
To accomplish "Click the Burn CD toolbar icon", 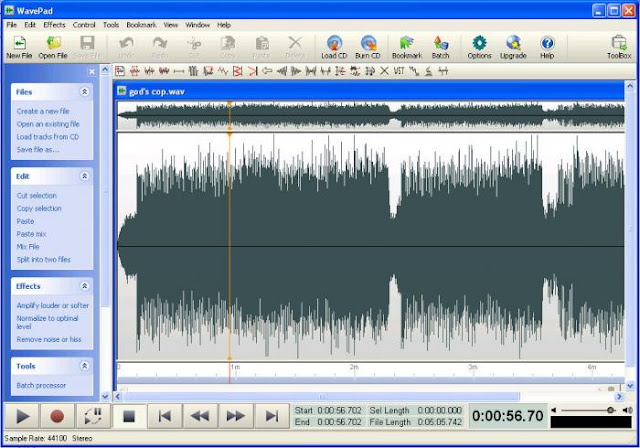I will (368, 47).
